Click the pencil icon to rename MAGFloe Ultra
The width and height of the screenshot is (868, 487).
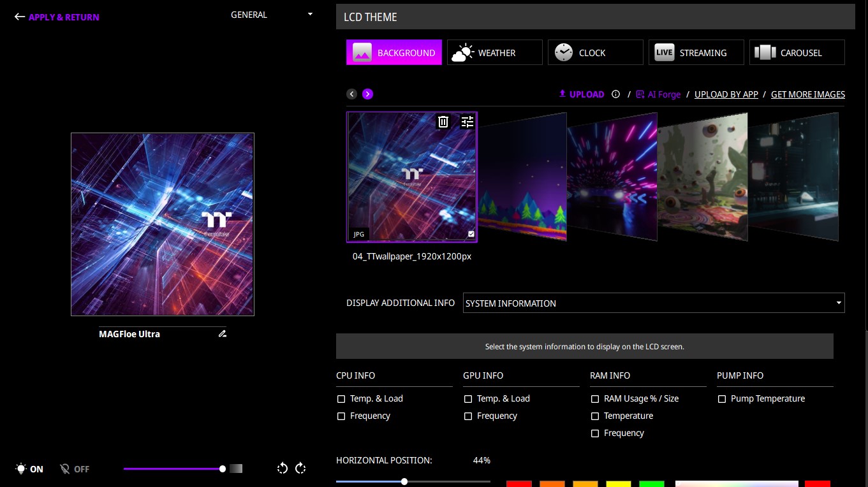(x=222, y=334)
